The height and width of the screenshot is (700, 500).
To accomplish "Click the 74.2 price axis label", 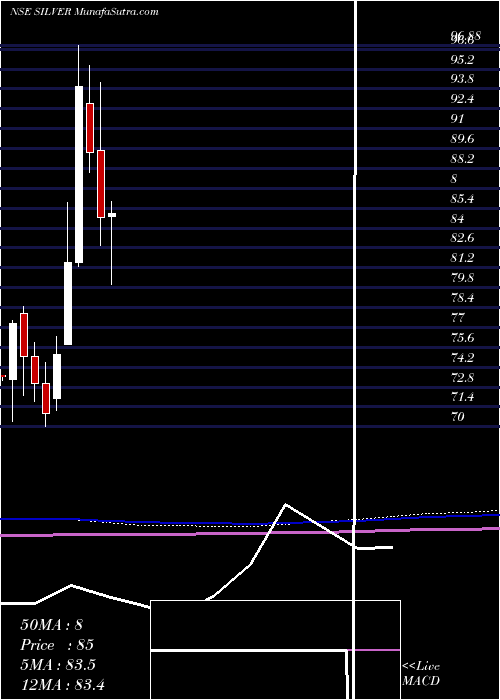I will (x=462, y=358).
